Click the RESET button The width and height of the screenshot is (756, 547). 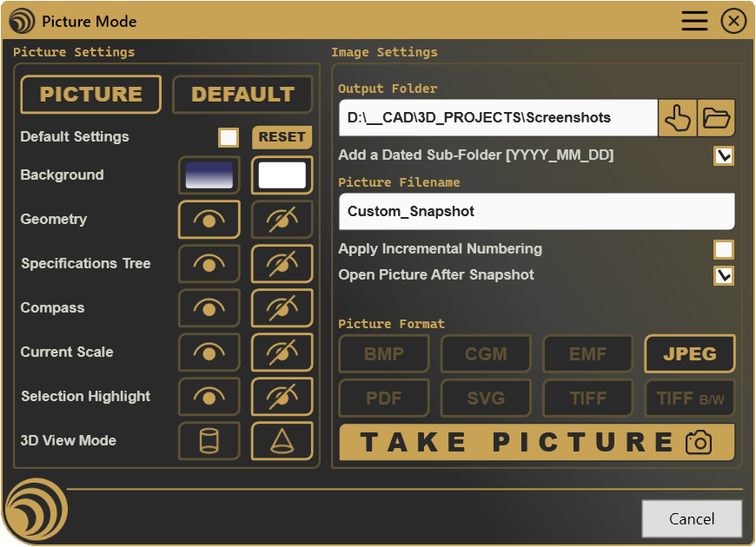pos(282,137)
